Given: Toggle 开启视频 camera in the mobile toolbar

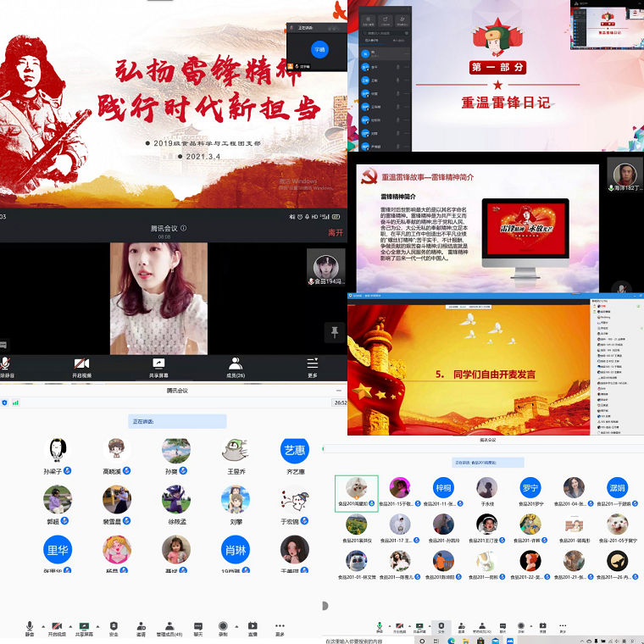Looking at the screenshot, I should click(x=81, y=365).
